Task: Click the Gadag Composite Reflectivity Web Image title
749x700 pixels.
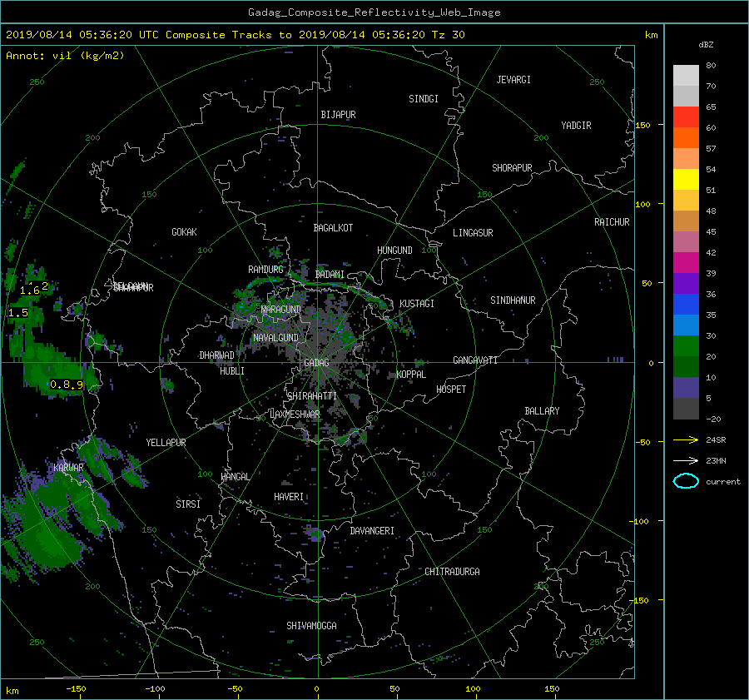Action: (374, 12)
